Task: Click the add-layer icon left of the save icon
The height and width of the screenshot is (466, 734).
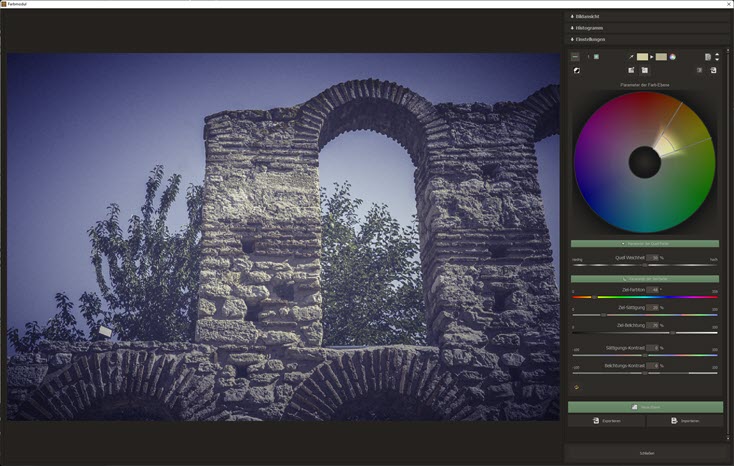Action: (x=631, y=70)
